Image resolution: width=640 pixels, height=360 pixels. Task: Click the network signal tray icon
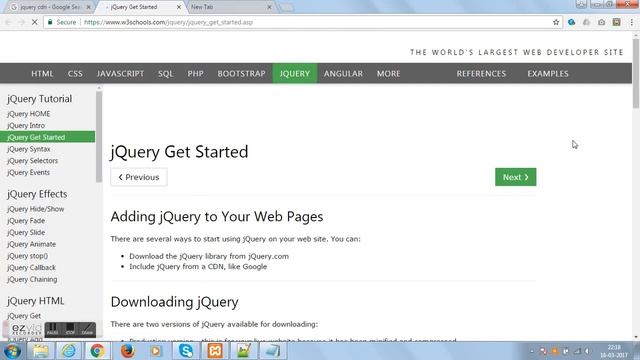577,351
